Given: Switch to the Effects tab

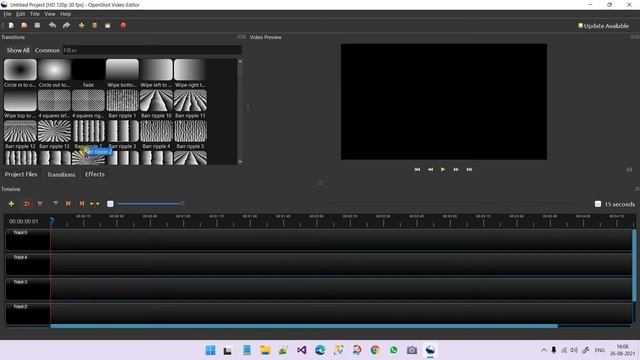Looking at the screenshot, I should [x=95, y=174].
